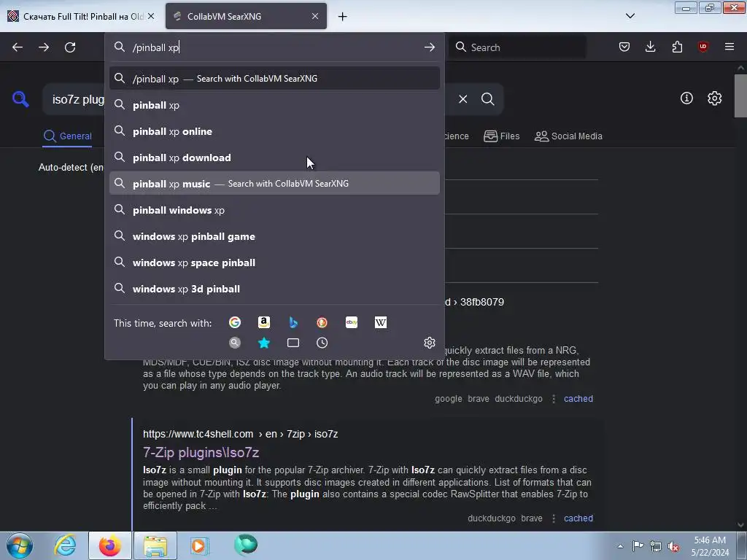
Task: Choose the 'windows xp pinball game' suggestion
Action: click(x=274, y=236)
